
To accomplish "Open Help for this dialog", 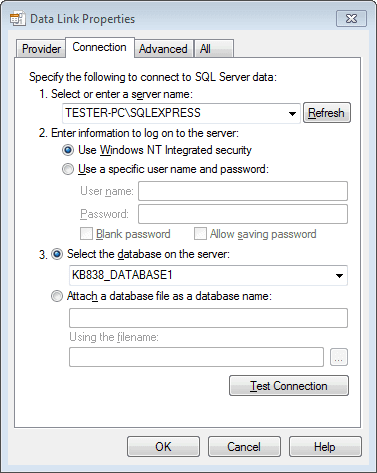I will (x=325, y=447).
